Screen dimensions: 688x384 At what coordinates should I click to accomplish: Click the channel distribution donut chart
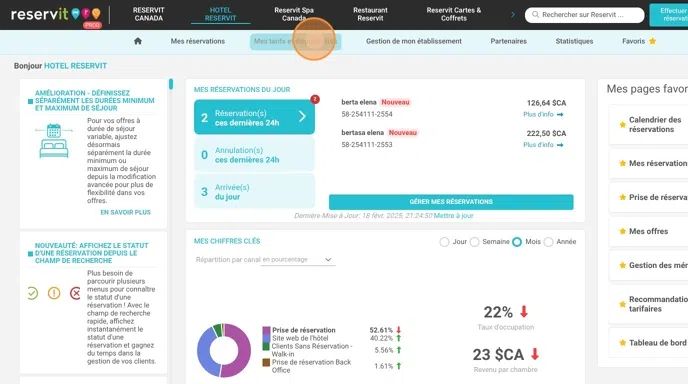point(224,350)
